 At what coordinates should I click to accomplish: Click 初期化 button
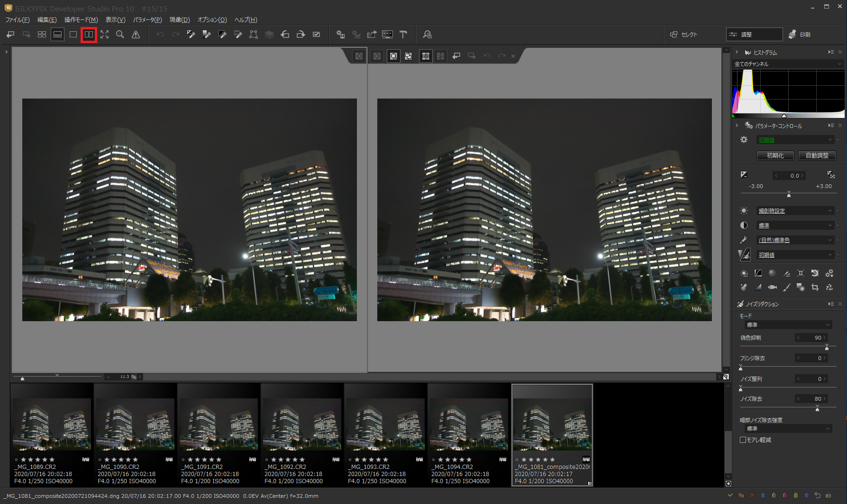click(775, 155)
